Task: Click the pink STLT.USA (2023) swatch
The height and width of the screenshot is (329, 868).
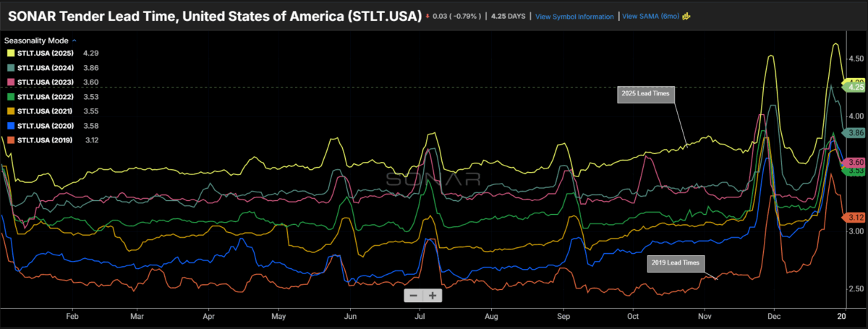Action: [x=11, y=82]
